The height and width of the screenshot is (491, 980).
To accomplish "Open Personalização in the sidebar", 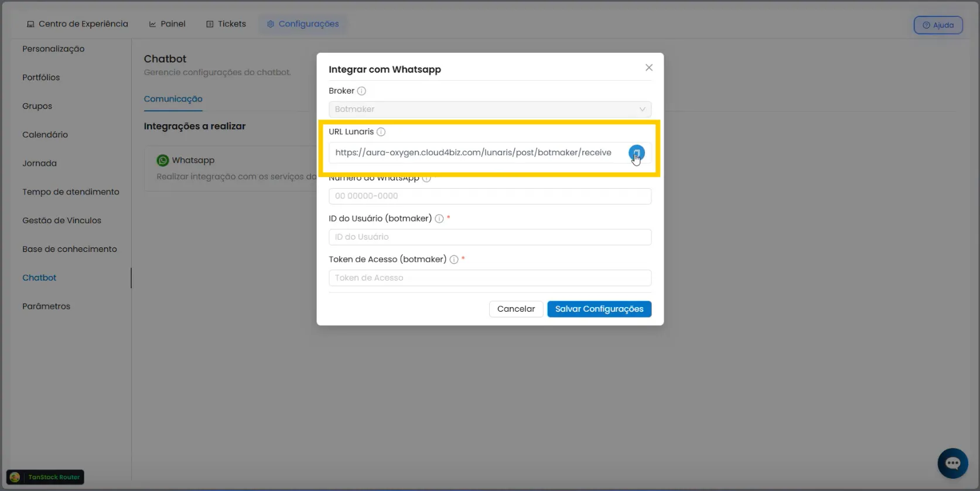I will point(53,49).
